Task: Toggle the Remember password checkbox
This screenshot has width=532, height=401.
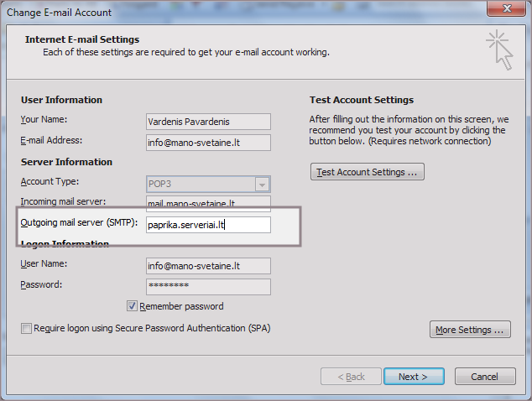Action: (x=133, y=306)
